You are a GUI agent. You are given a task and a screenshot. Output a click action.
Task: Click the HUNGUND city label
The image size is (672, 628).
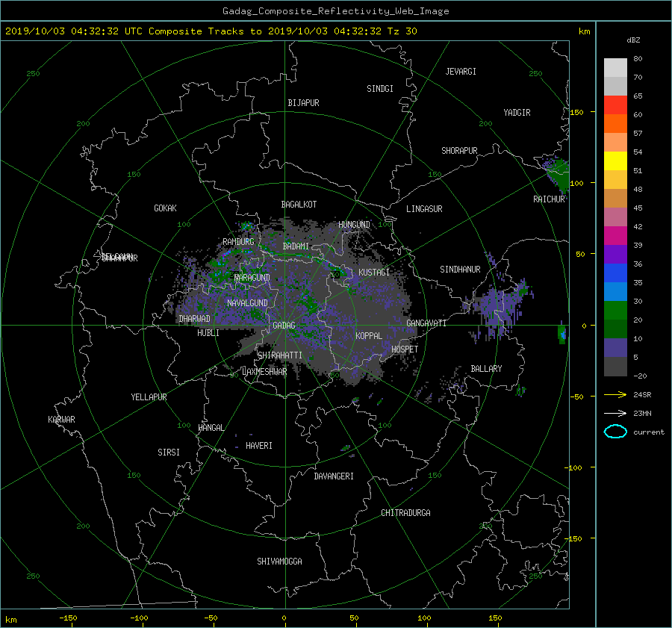(x=354, y=225)
